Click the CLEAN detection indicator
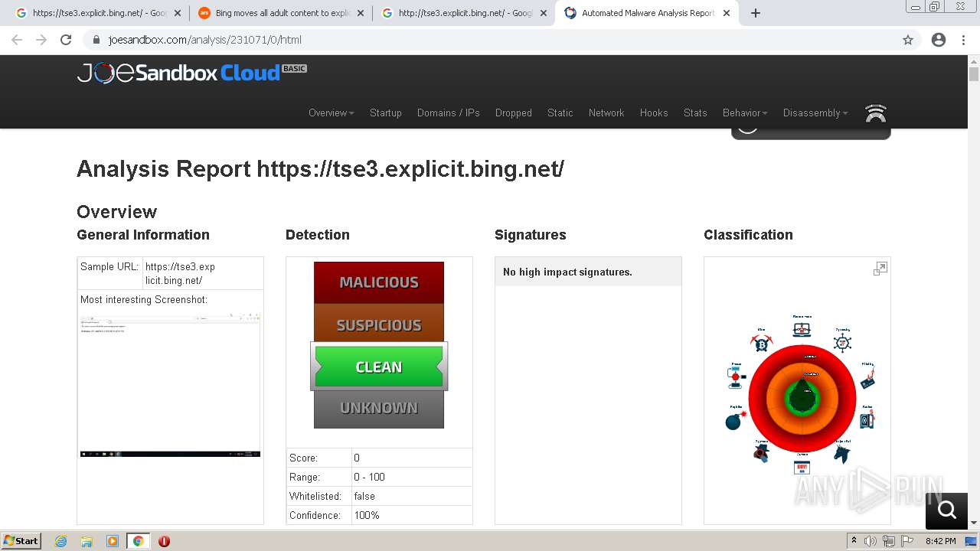This screenshot has height=551, width=980. pyautogui.click(x=379, y=367)
